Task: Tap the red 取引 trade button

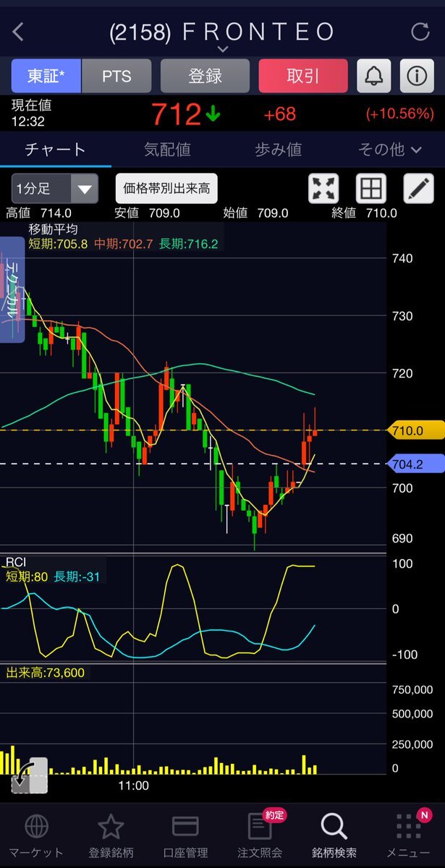Action: [303, 75]
